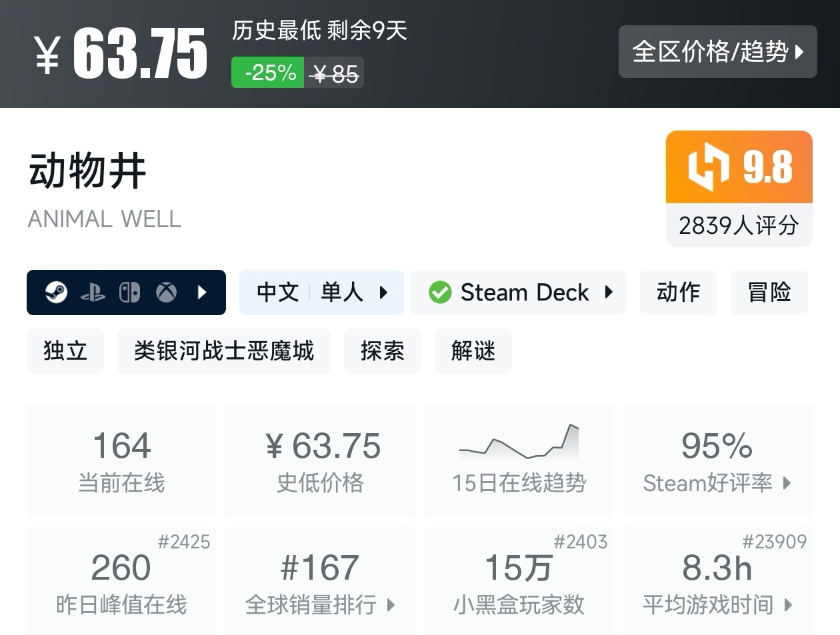Open 平均游戏时间 8.3h details
This screenshot has height=635, width=840.
717,581
